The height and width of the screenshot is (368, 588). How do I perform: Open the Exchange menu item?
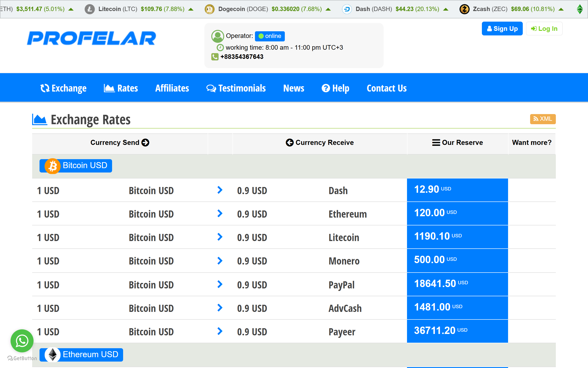pos(63,88)
